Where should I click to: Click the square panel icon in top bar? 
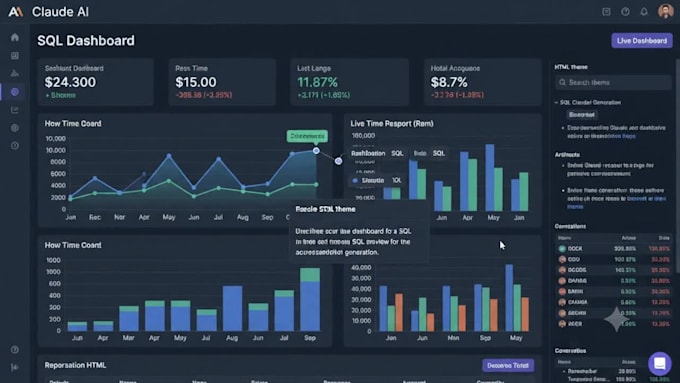(606, 12)
